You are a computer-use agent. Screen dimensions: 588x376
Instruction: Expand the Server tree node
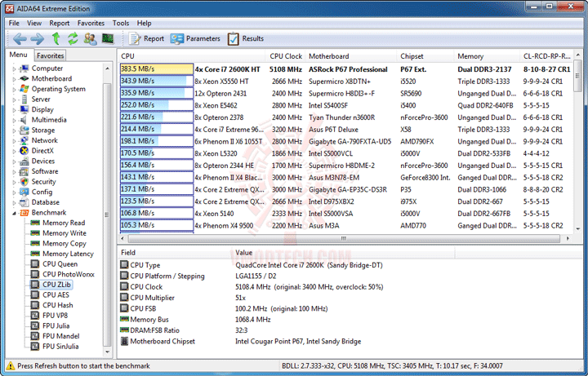(14, 100)
